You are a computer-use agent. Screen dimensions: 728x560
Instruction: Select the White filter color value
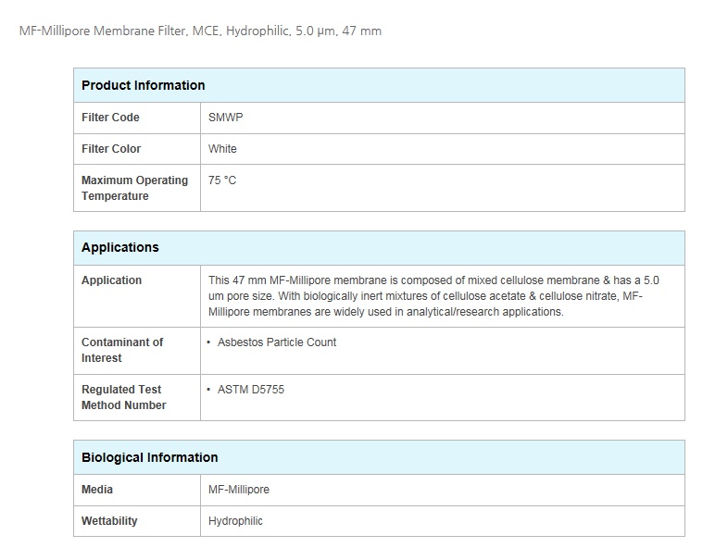(x=222, y=149)
